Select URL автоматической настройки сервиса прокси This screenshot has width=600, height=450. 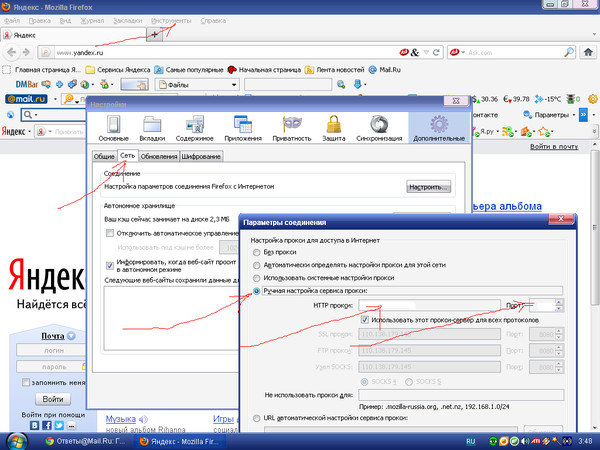point(256,418)
